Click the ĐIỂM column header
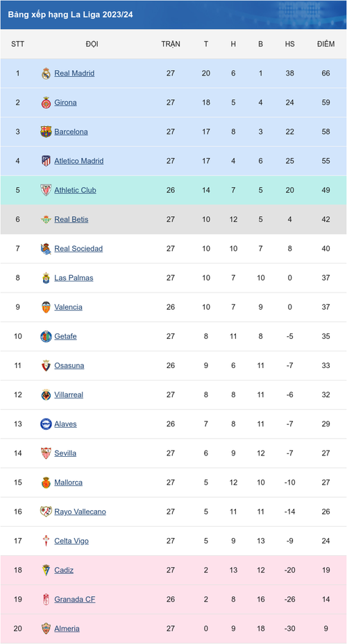 click(x=326, y=44)
